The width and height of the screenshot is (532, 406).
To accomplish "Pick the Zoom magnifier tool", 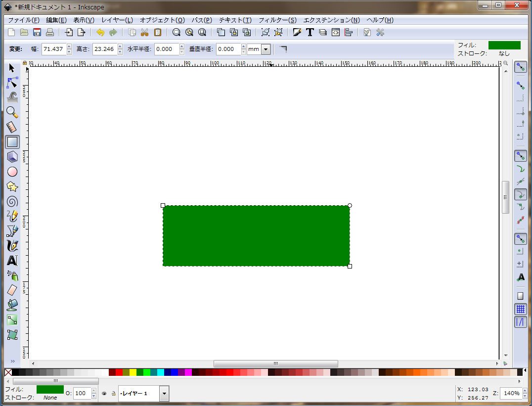I will 12,112.
